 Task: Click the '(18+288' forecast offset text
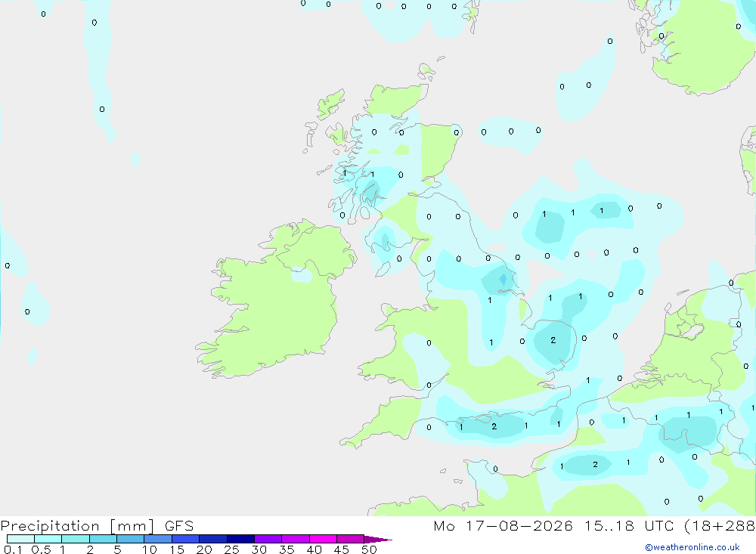tap(720, 525)
